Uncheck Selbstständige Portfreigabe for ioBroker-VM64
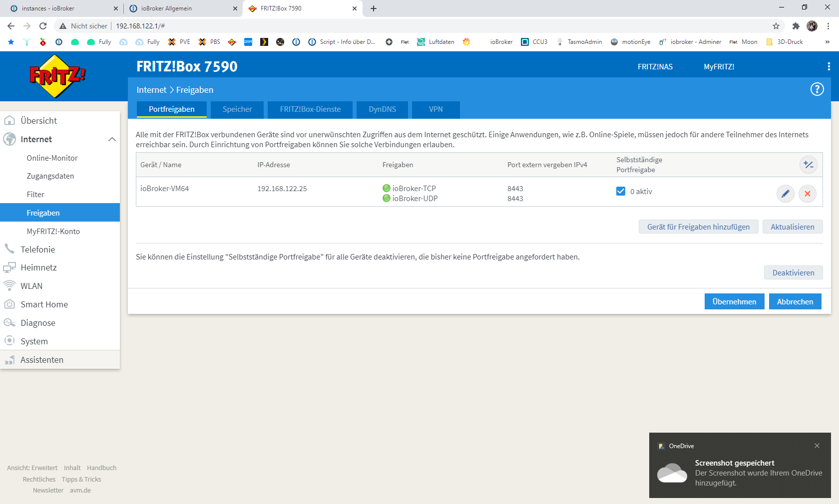 click(621, 191)
